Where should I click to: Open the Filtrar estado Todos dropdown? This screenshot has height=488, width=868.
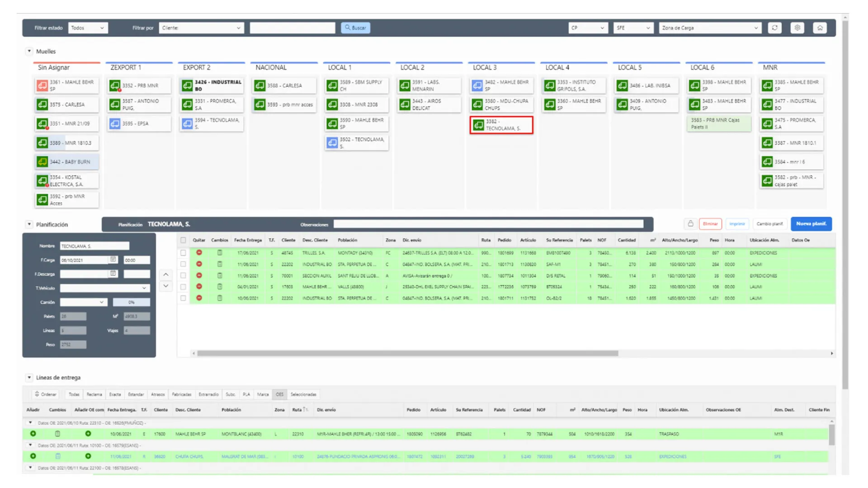click(88, 28)
